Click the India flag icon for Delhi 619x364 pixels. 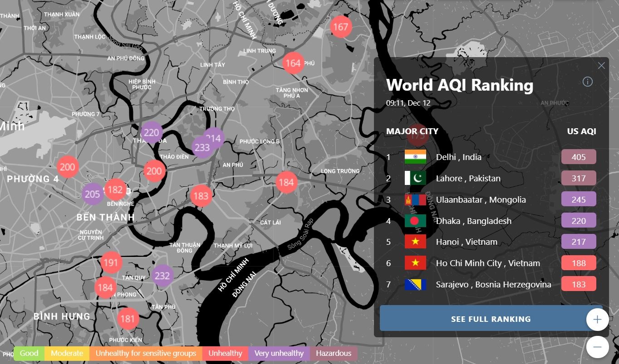[x=415, y=157]
